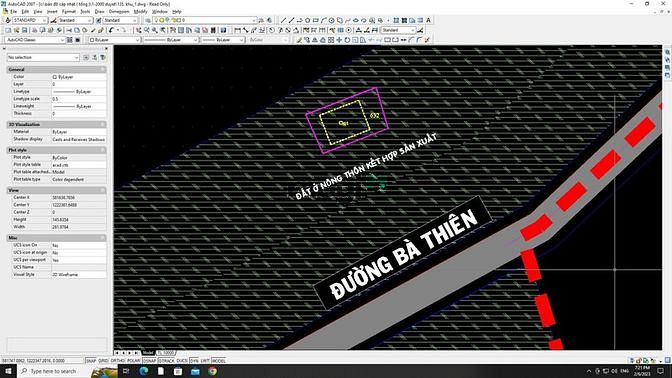Collapse the Plot style section
Image resolution: width=672 pixels, height=378 pixels.
click(x=103, y=150)
